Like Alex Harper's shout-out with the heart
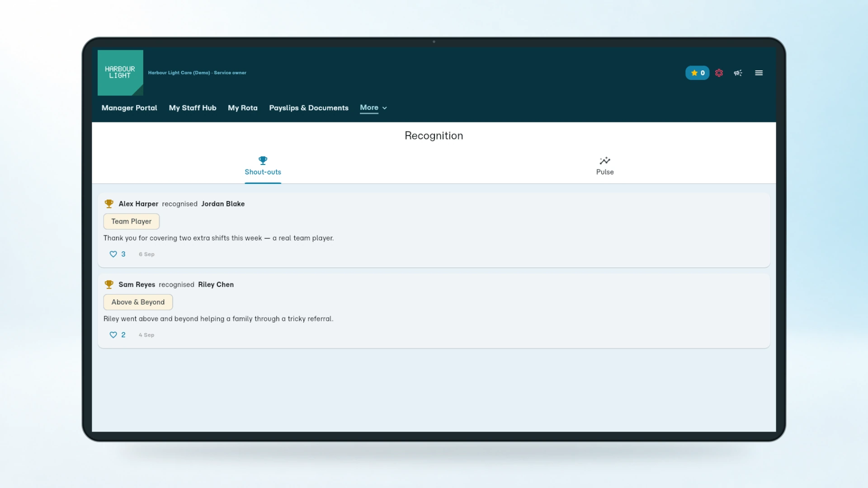The image size is (868, 488). pos(113,254)
